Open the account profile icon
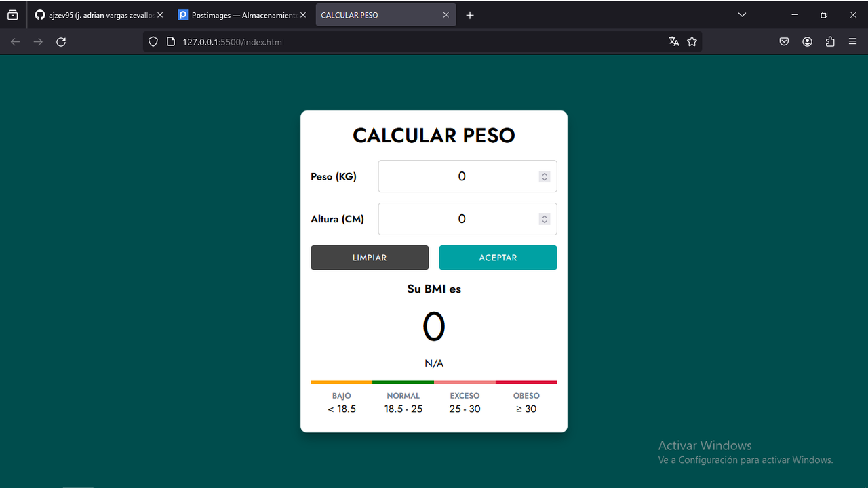Screen dimensions: 868x488 807,41
